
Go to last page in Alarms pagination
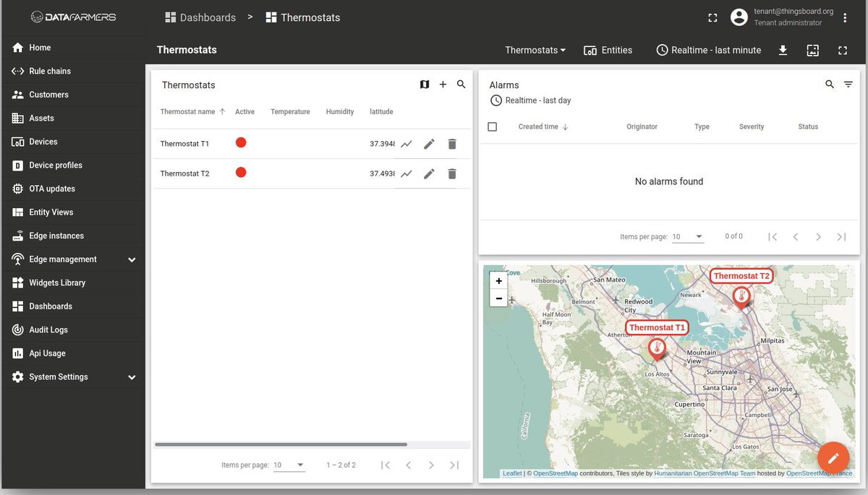pyautogui.click(x=841, y=236)
